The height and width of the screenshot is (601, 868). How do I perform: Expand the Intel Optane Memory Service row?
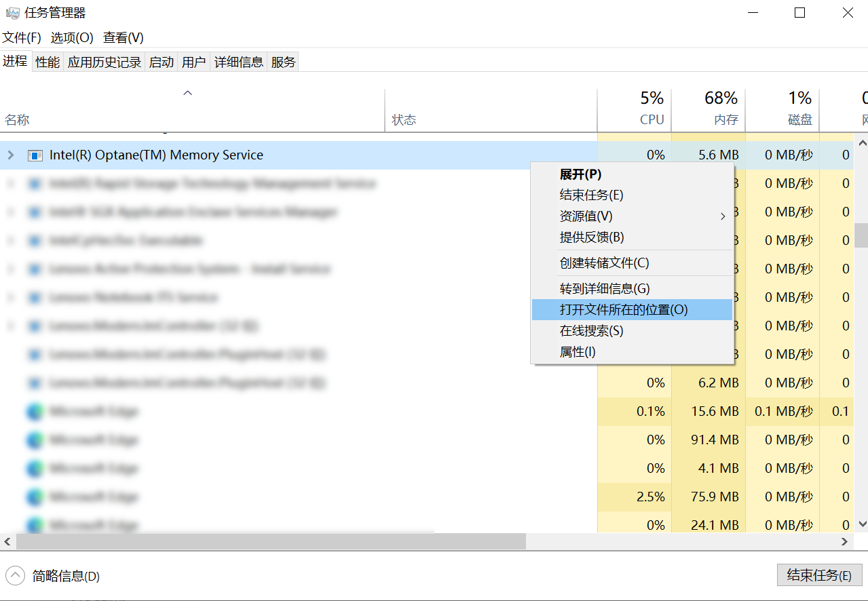(x=10, y=155)
